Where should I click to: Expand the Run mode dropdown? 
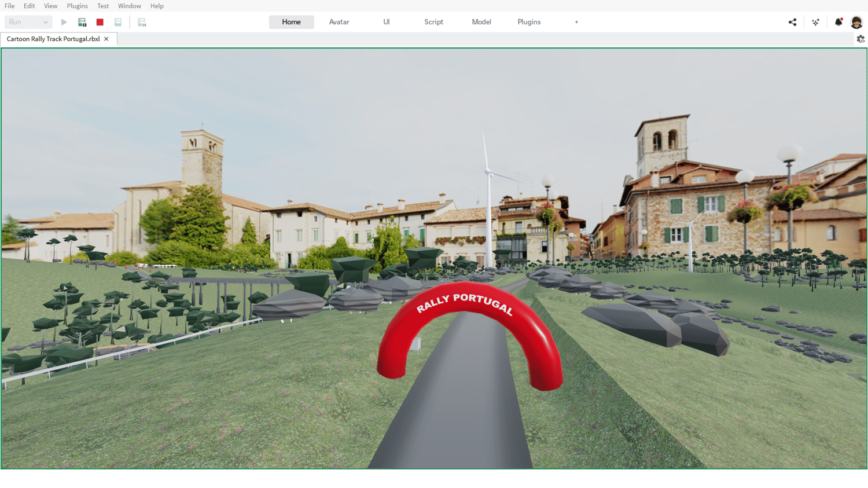28,22
